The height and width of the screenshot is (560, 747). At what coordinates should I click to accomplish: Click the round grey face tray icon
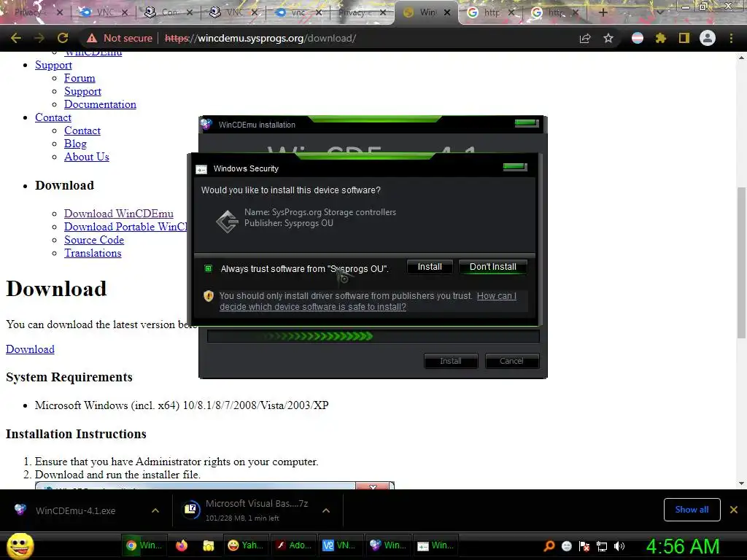[566, 546]
